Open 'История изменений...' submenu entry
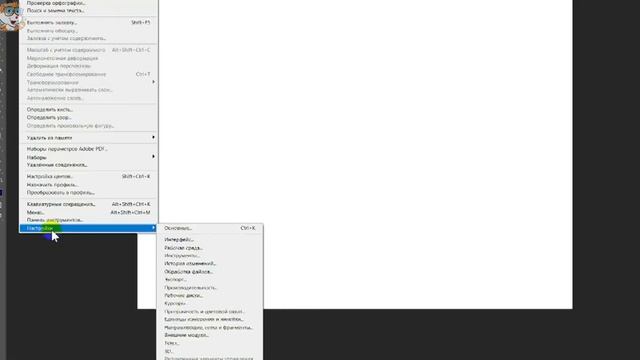The width and height of the screenshot is (640, 360). [210, 264]
